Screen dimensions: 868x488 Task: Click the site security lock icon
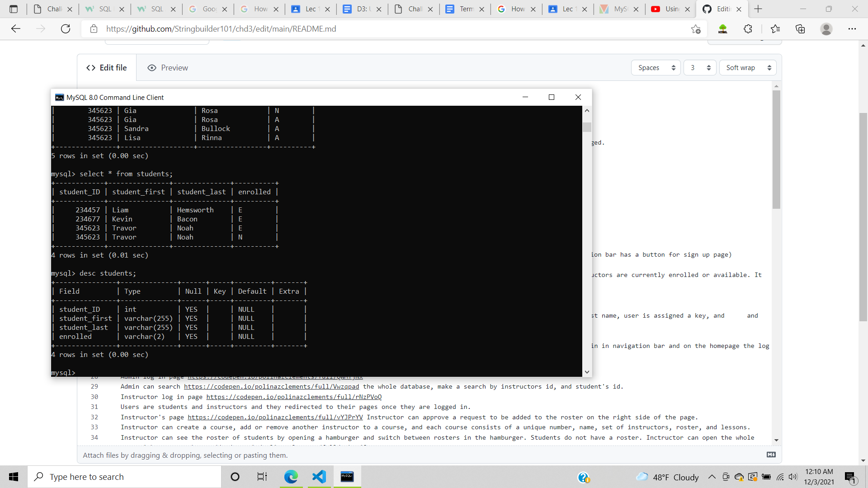[94, 28]
